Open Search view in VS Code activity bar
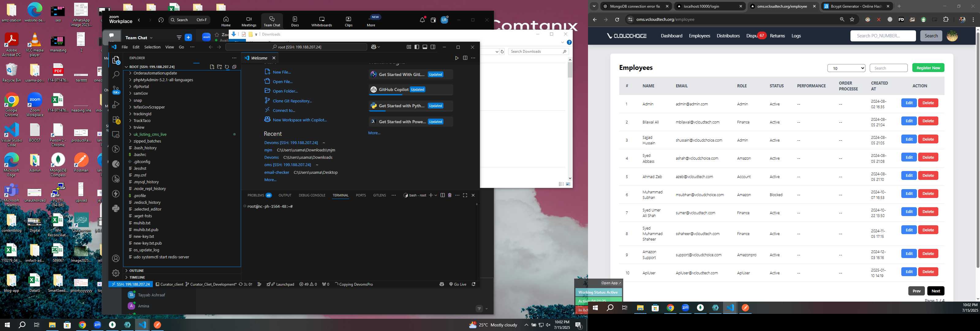The width and height of the screenshot is (980, 331). click(x=116, y=75)
